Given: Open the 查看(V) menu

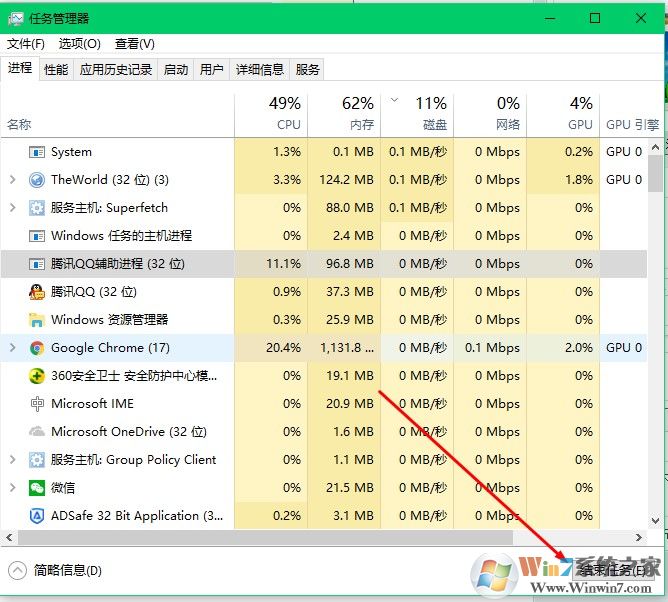Looking at the screenshot, I should (x=135, y=43).
